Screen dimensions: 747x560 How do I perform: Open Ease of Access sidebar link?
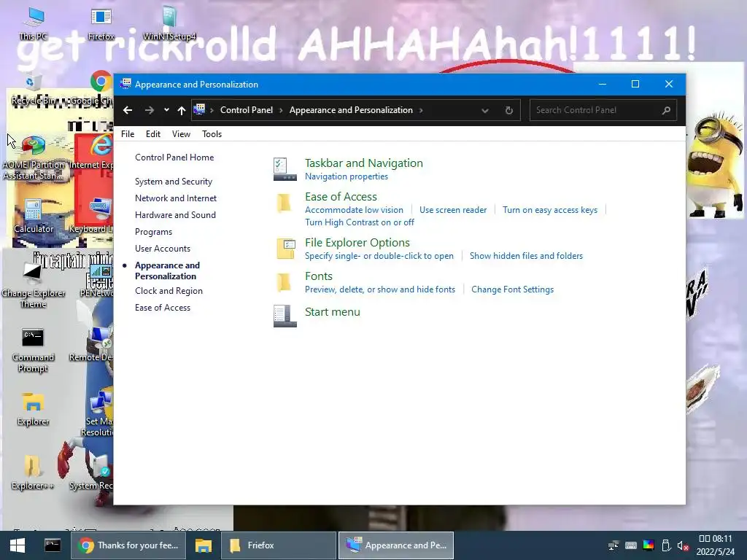[163, 308]
